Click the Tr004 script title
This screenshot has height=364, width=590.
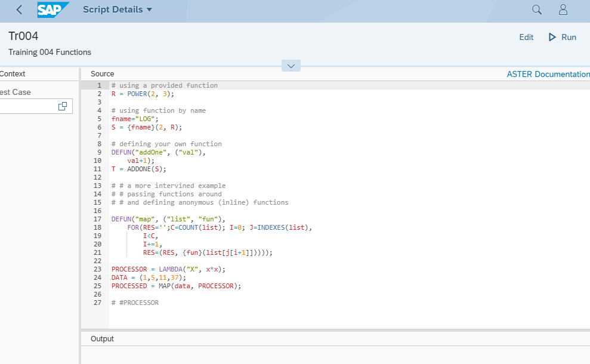pos(24,36)
